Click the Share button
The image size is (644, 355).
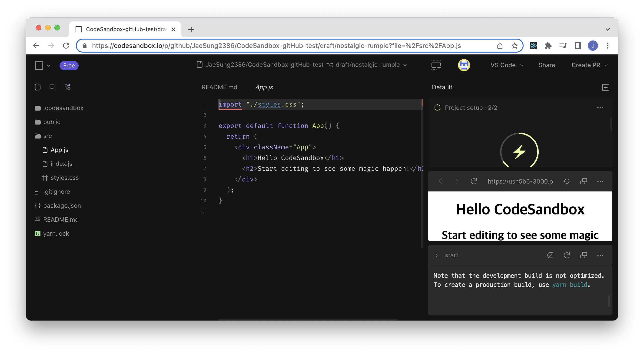click(547, 65)
